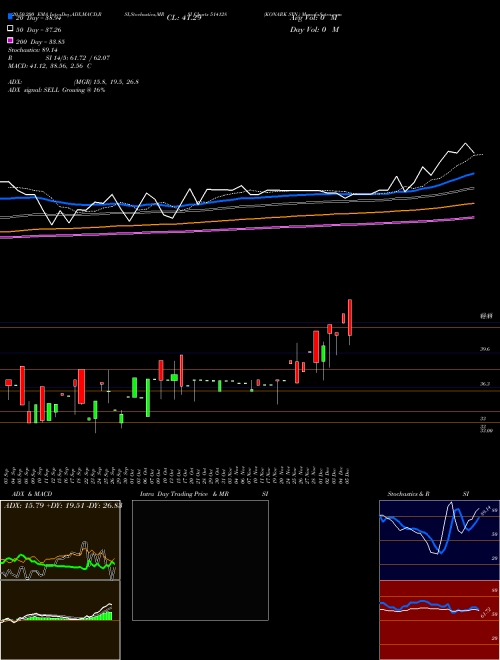Click the empty Intra Day Trading Price panel
The width and height of the screenshot is (500, 660).
[200, 560]
